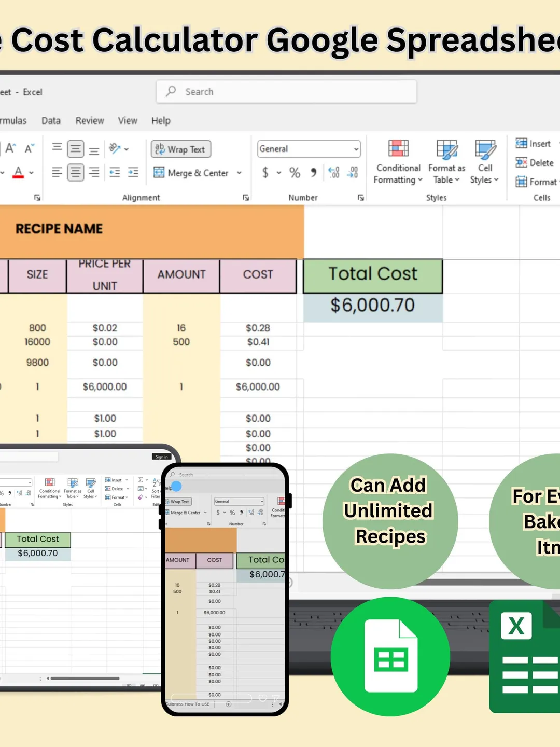Screen dimensions: 560x747
Task: Select the green Total Cost cell
Action: click(373, 275)
